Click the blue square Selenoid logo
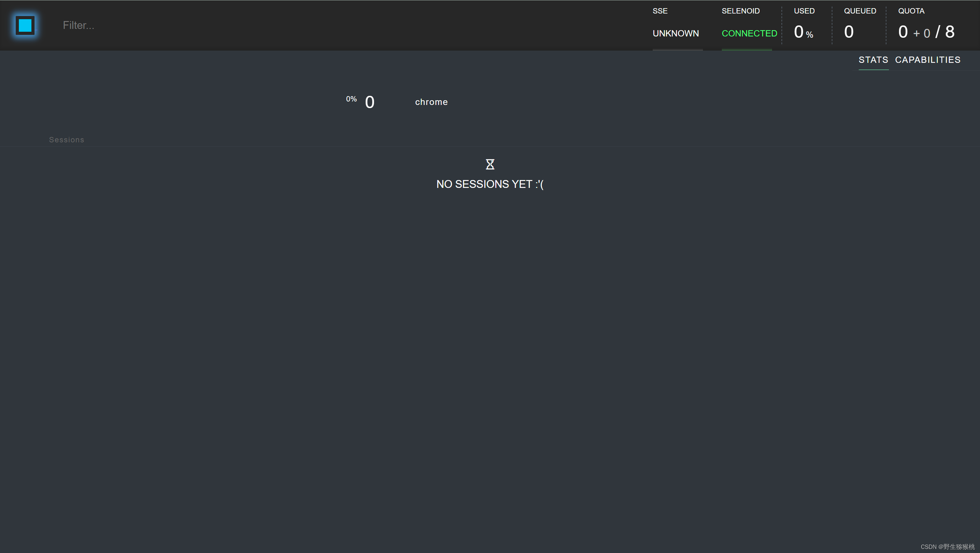Viewport: 980px width, 553px height. 25,25
